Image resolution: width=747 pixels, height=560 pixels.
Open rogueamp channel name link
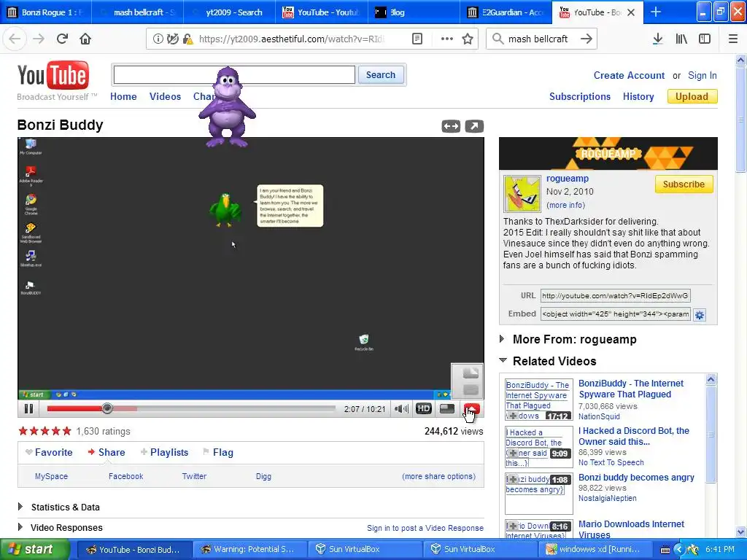click(x=568, y=178)
